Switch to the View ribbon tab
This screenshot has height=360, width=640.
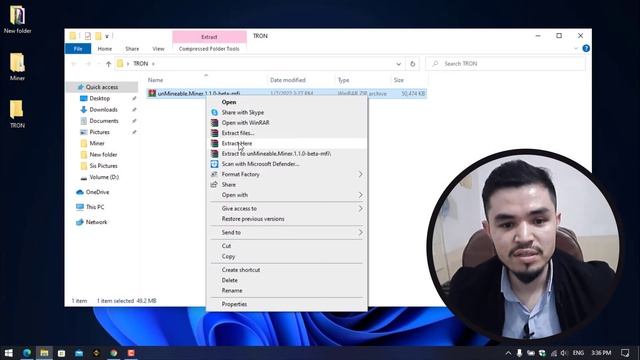click(158, 49)
